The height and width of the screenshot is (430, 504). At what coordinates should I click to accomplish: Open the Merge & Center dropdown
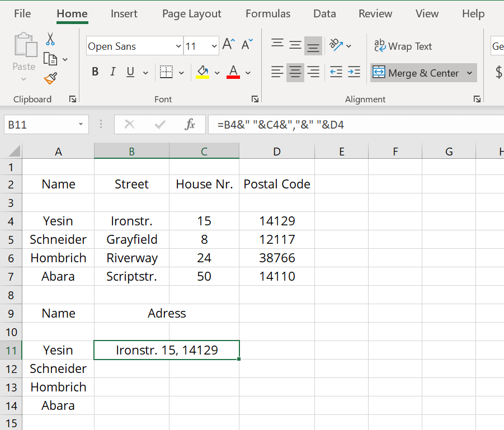pos(469,73)
